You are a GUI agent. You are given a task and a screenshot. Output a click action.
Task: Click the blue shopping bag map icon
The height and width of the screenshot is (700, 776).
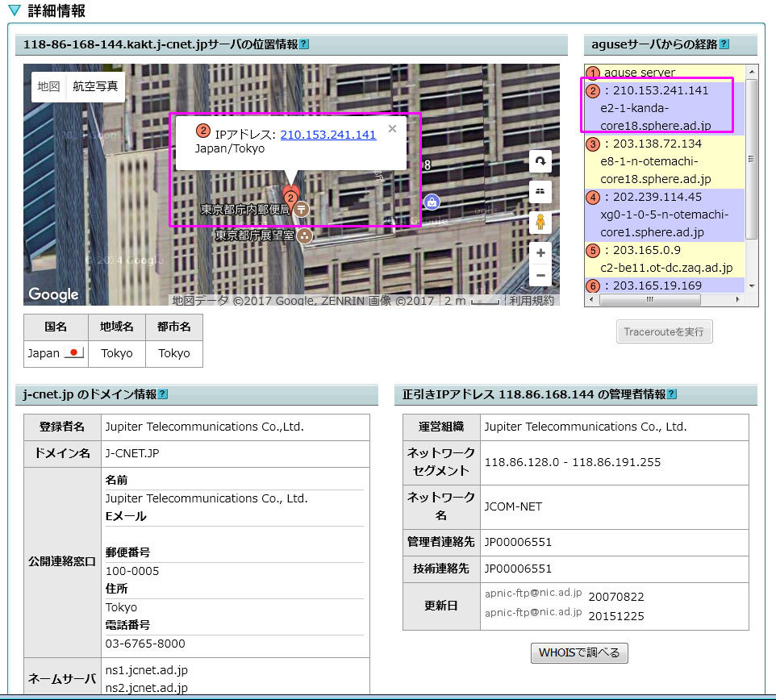pos(432,202)
